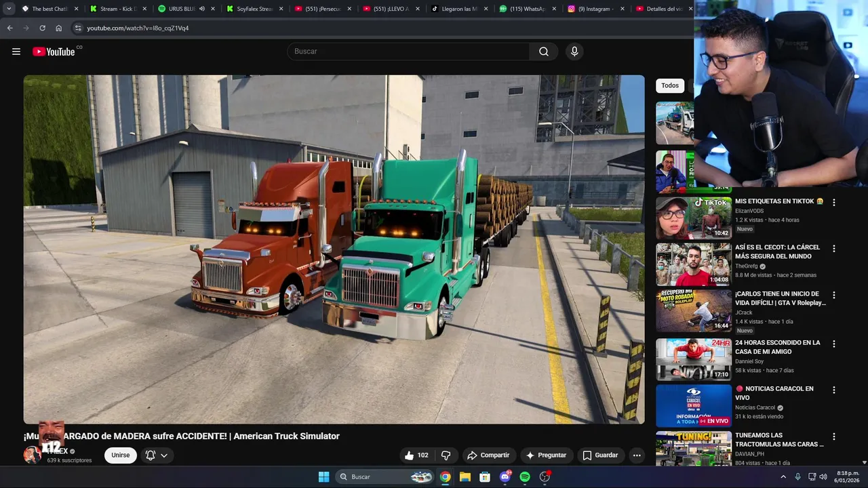Screen dimensions: 868x488
Task: Start voice search with microphone icon
Action: [x=574, y=52]
